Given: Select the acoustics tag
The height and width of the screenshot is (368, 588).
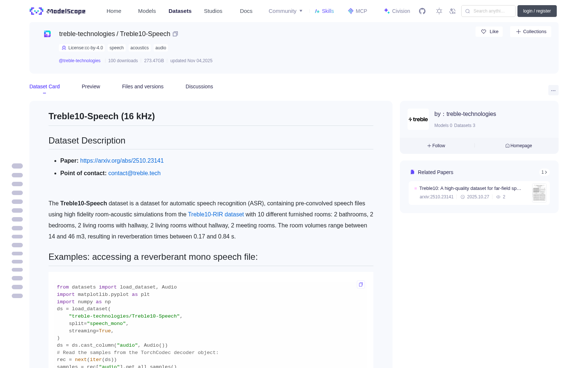Looking at the screenshot, I should pyautogui.click(x=140, y=48).
